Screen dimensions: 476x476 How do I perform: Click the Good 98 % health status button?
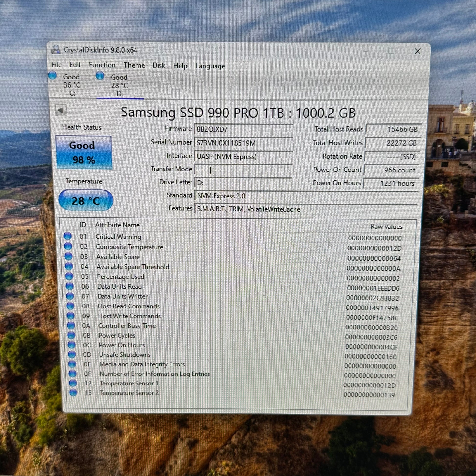click(x=84, y=152)
